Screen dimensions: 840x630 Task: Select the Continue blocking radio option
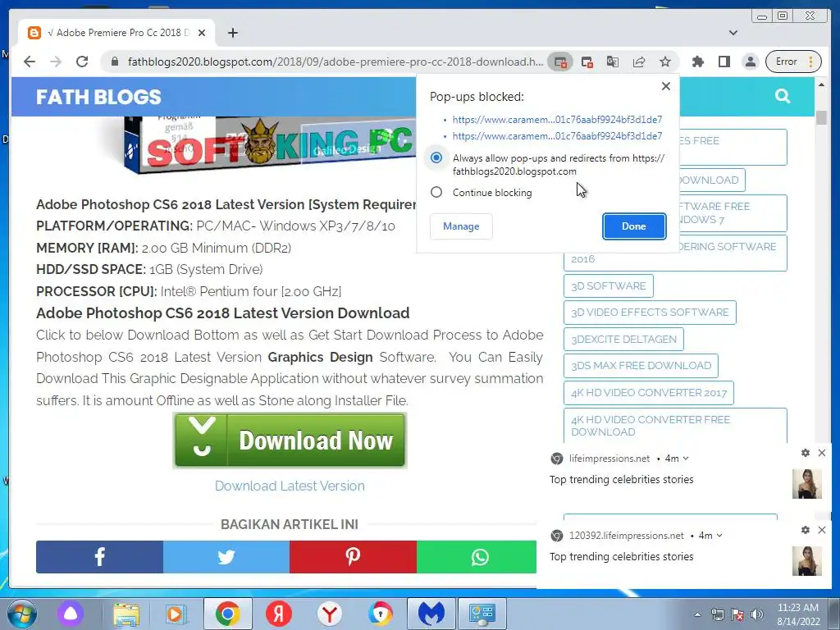[436, 192]
